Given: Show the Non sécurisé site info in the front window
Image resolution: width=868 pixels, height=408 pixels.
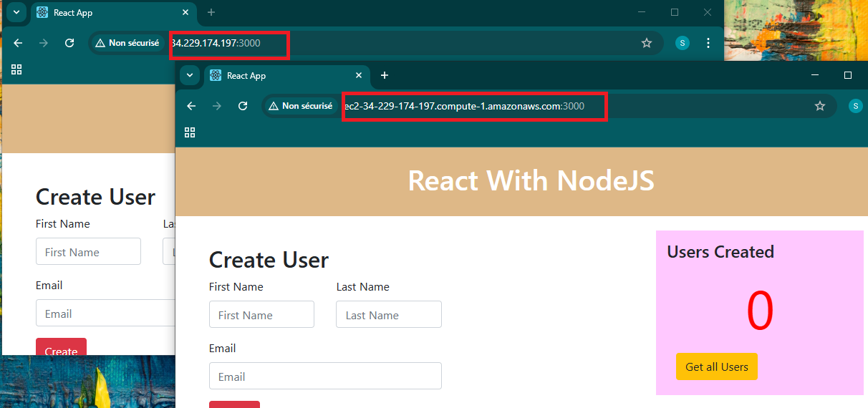Looking at the screenshot, I should click(301, 106).
